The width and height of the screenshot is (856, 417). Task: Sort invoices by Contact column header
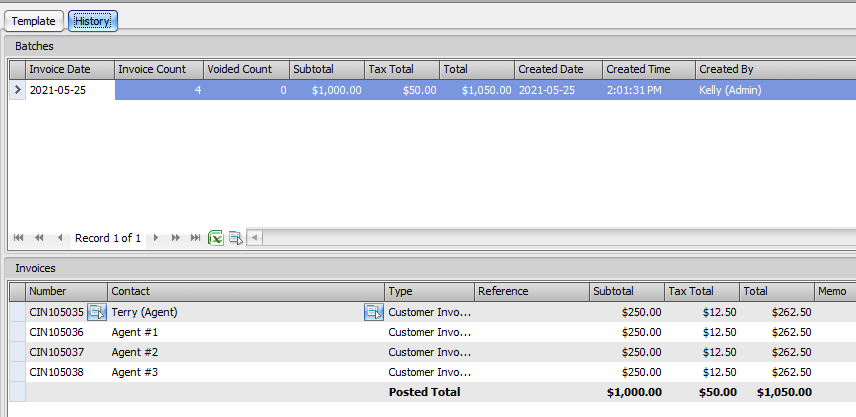click(246, 291)
